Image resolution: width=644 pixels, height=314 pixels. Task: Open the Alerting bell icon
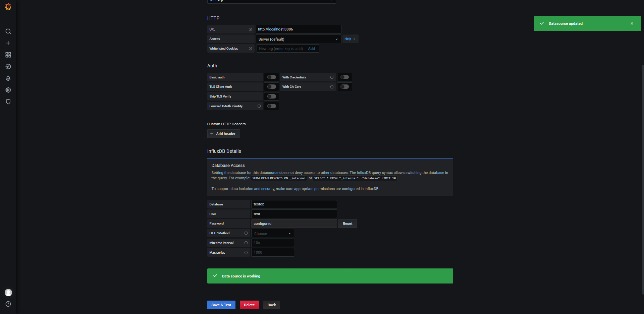[8, 78]
